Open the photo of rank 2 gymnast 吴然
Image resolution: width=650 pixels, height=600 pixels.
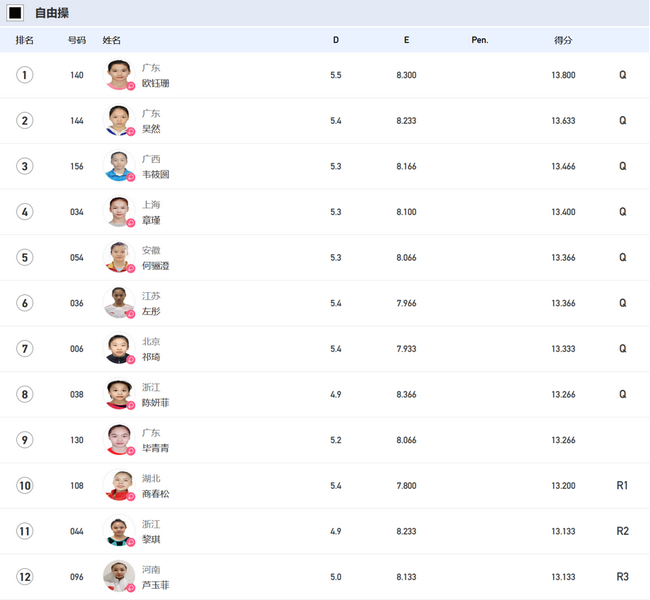click(x=119, y=120)
